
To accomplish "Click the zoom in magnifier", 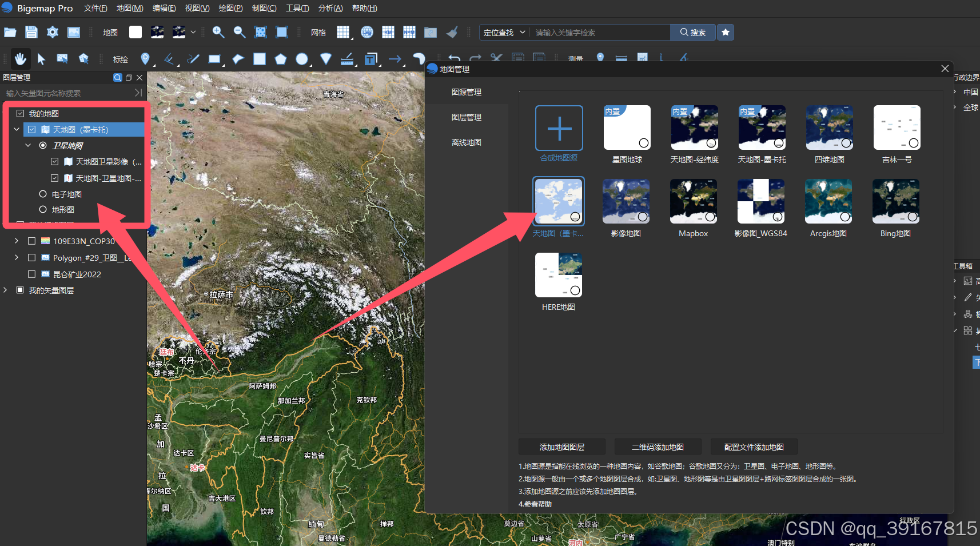I will [x=218, y=33].
